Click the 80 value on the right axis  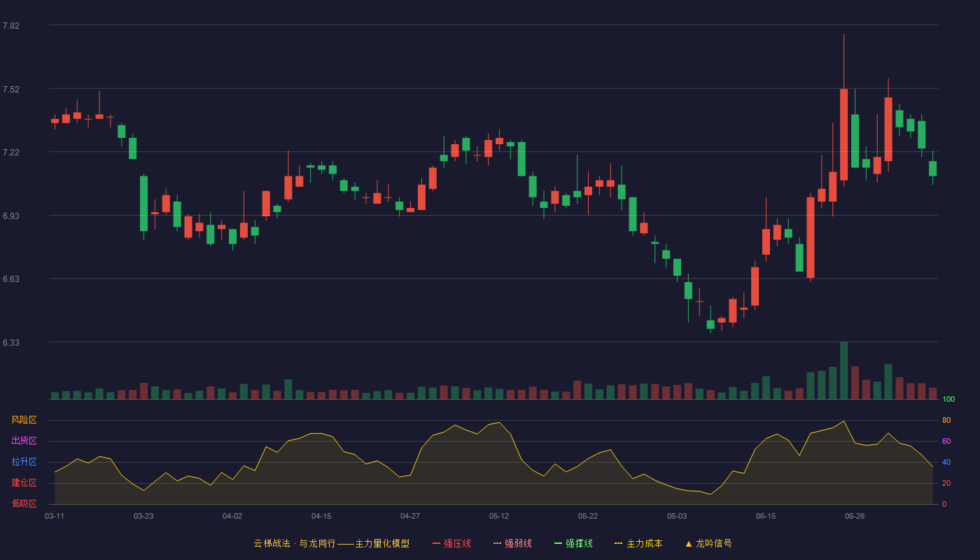click(x=946, y=420)
